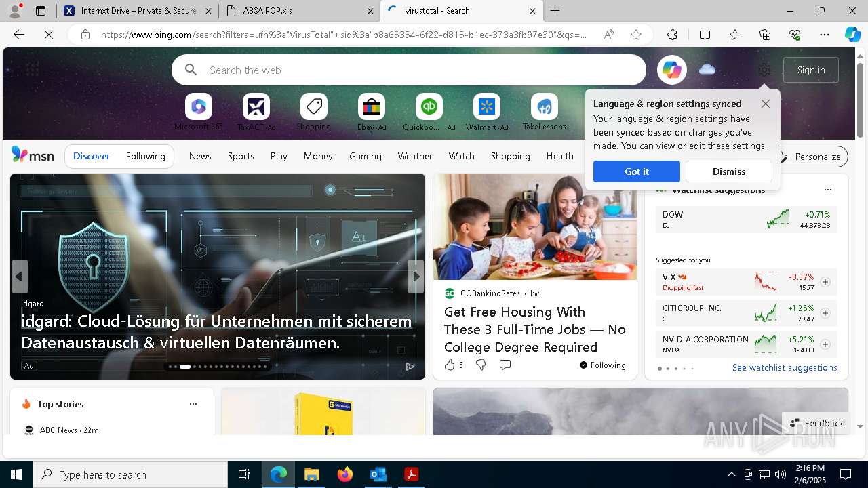Open the apps grid launcher icon
Viewport: 868px width, 488px height.
click(x=32, y=70)
